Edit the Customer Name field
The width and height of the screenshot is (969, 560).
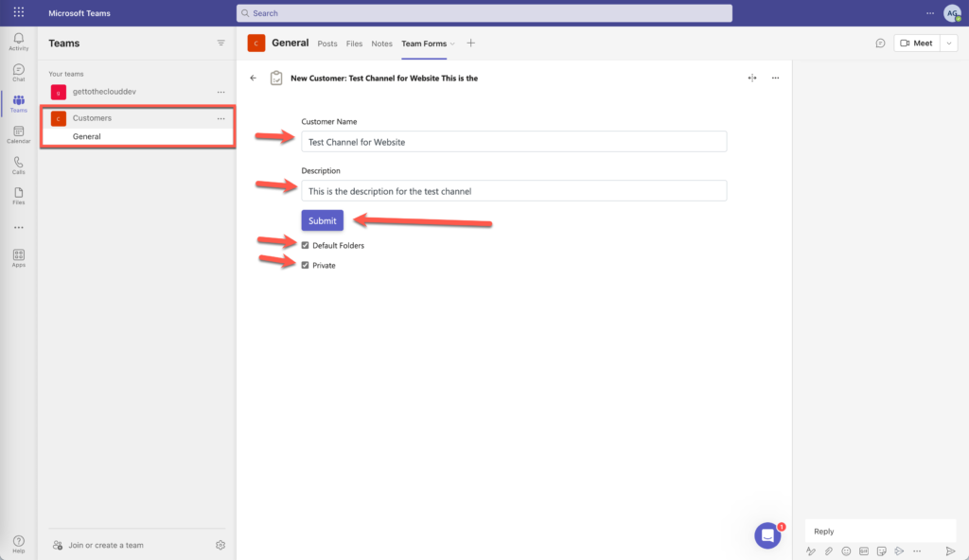click(514, 142)
